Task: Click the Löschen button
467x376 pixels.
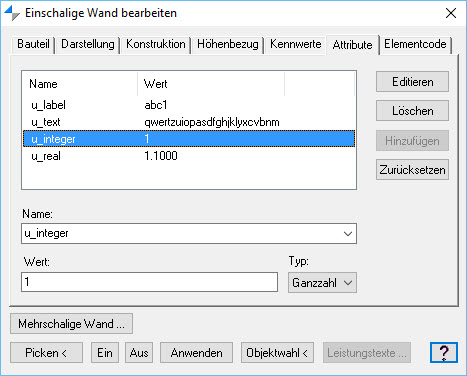Action: (412, 111)
